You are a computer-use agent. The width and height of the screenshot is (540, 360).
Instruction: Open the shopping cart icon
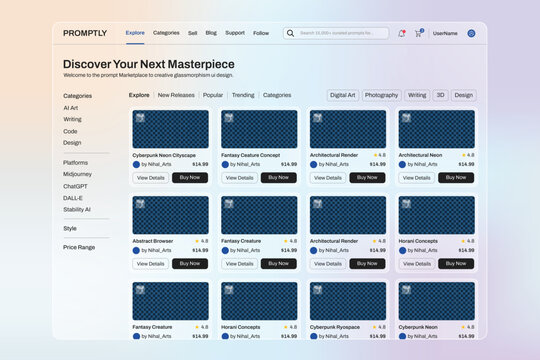point(419,33)
